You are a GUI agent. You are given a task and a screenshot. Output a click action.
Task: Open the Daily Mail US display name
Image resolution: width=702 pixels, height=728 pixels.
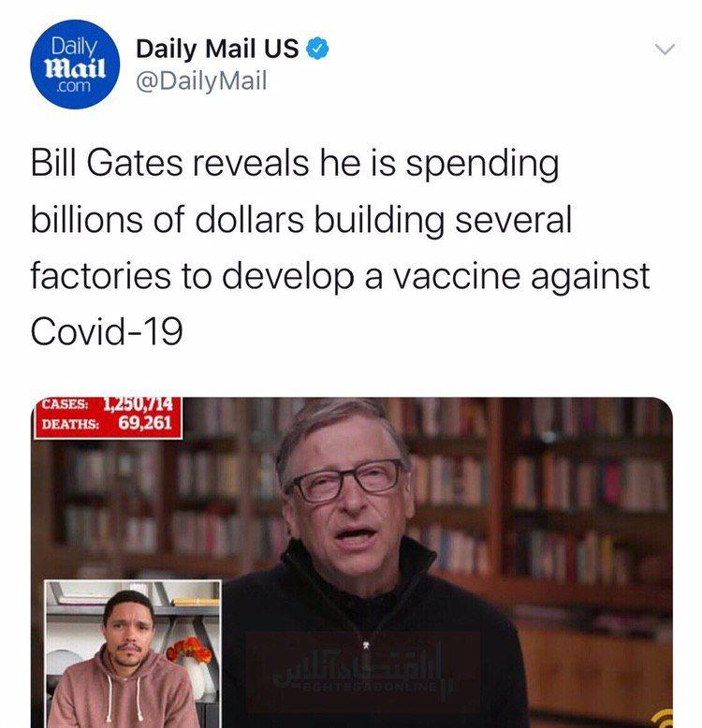point(217,49)
